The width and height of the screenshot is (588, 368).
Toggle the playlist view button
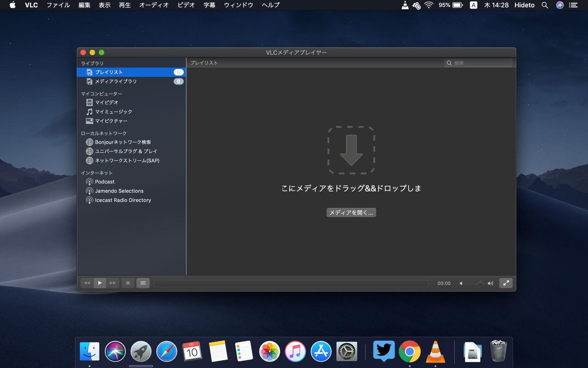143,283
